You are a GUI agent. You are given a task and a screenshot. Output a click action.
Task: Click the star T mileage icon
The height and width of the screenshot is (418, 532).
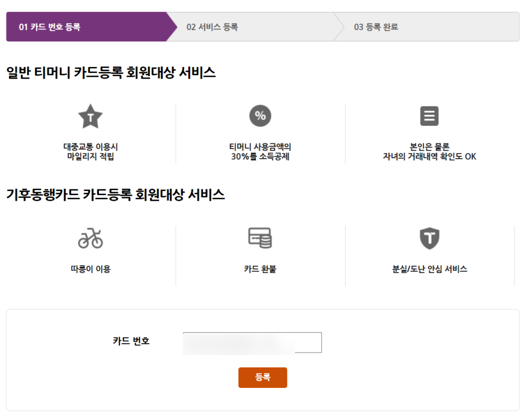90,116
